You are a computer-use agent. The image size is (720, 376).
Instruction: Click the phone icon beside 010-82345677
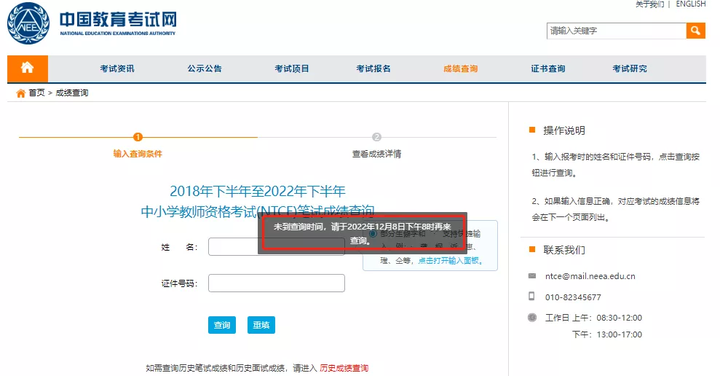pyautogui.click(x=532, y=296)
